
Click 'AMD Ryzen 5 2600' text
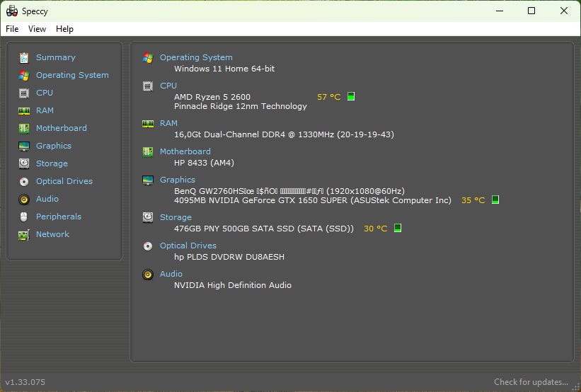click(x=212, y=97)
